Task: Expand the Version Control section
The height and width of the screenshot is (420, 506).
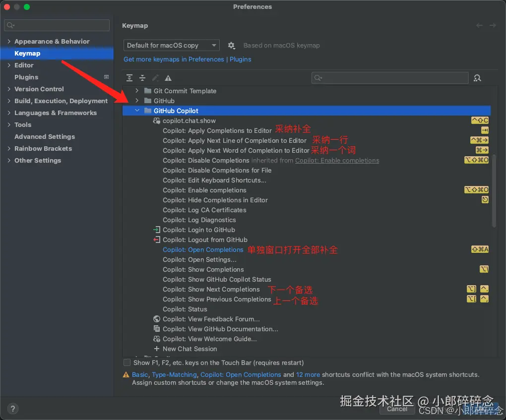Action: click(9, 89)
